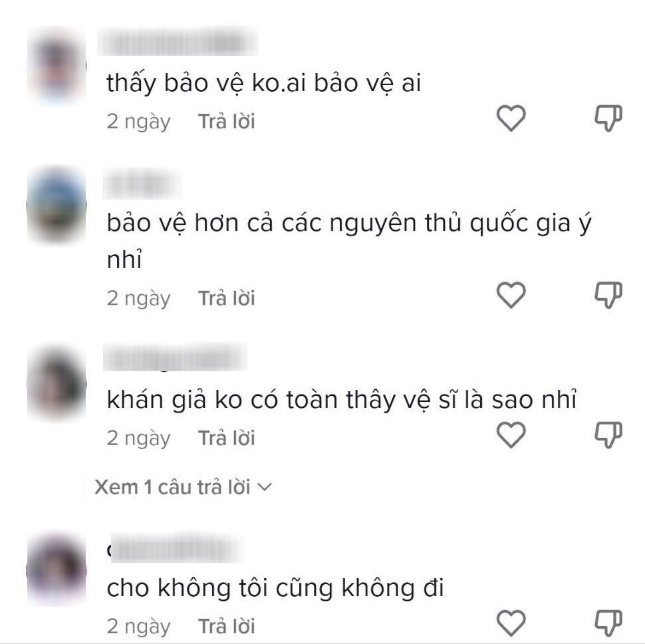Dislike the "nguyên thủ quốc gia" comment
The width and height of the screenshot is (645, 644).
pyautogui.click(x=608, y=295)
